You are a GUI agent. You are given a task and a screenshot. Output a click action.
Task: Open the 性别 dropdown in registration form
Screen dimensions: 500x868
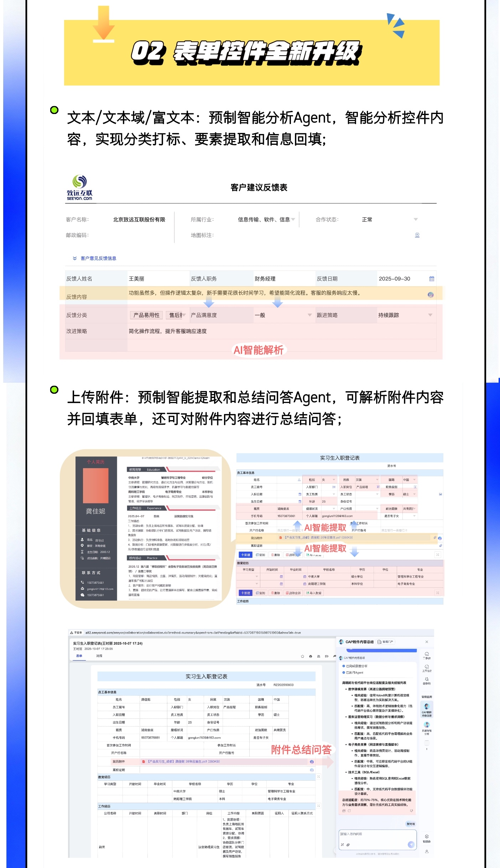point(334,480)
